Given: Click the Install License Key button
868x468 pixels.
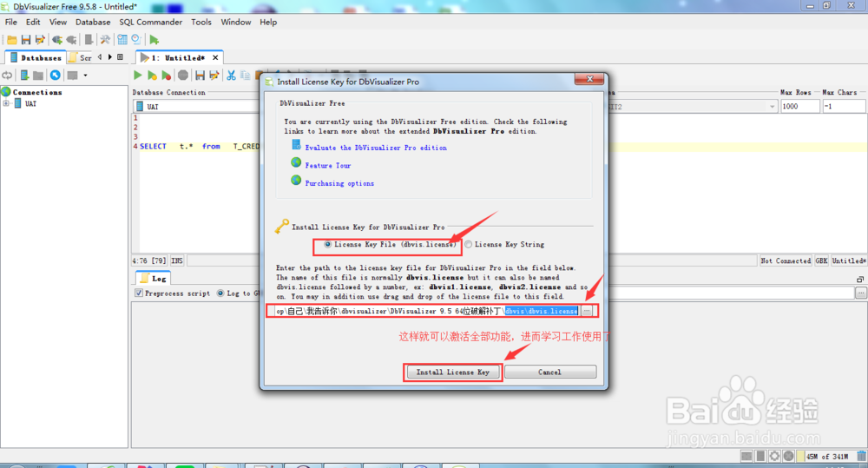Looking at the screenshot, I should [453, 372].
